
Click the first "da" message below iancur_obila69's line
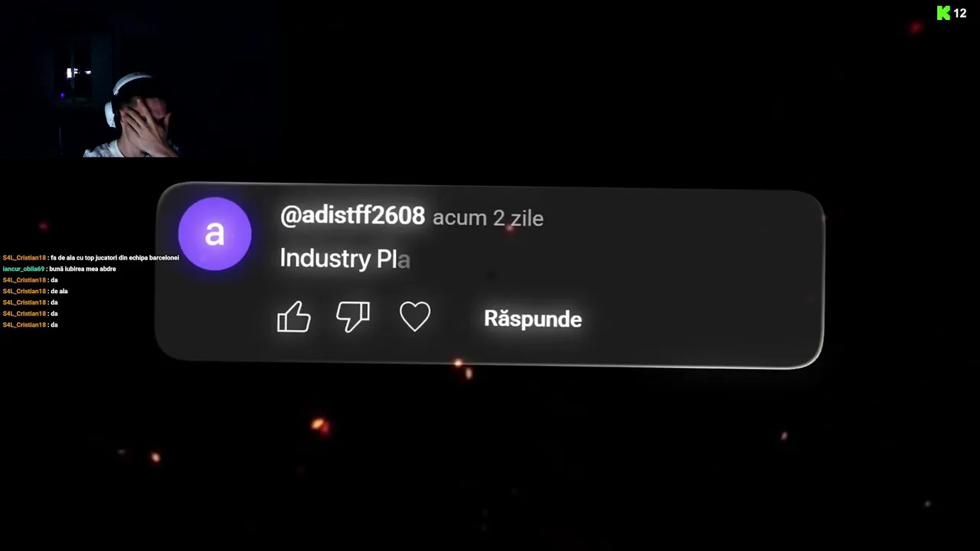point(54,280)
